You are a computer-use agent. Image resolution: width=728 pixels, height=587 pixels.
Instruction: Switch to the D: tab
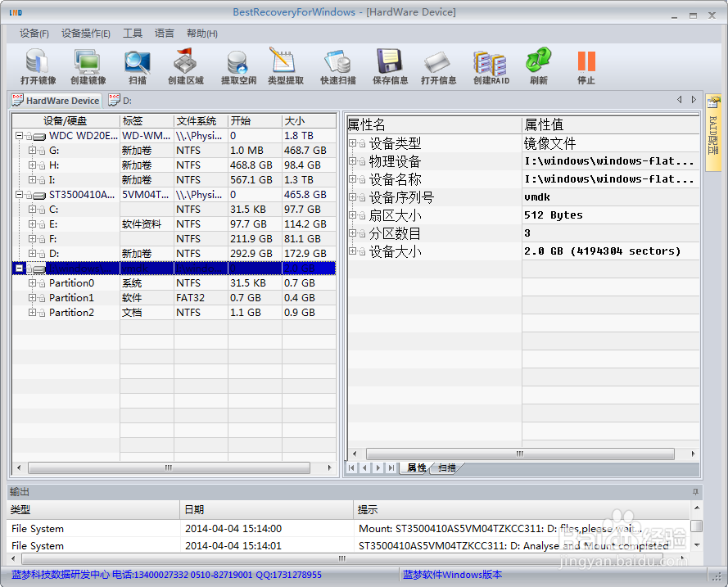(120, 100)
